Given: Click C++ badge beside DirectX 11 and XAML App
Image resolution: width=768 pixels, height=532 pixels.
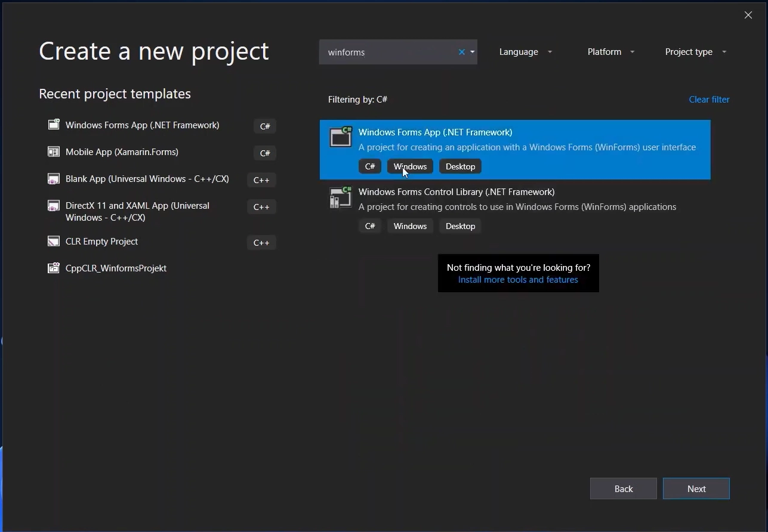Looking at the screenshot, I should tap(261, 207).
